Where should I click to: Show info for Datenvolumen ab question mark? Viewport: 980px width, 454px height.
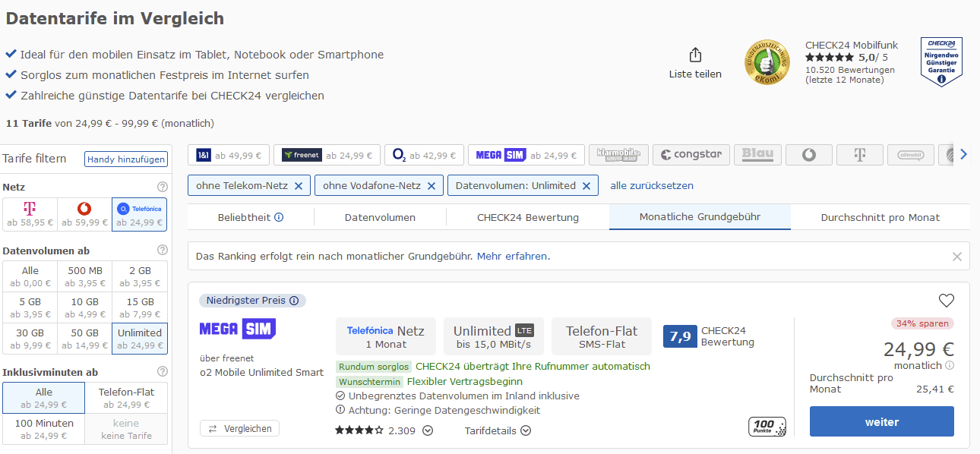[x=162, y=251]
